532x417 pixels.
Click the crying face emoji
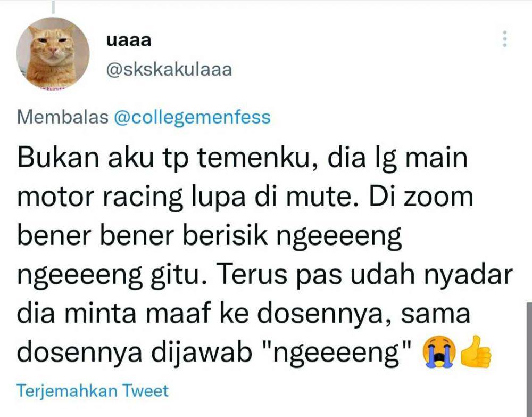(x=439, y=352)
